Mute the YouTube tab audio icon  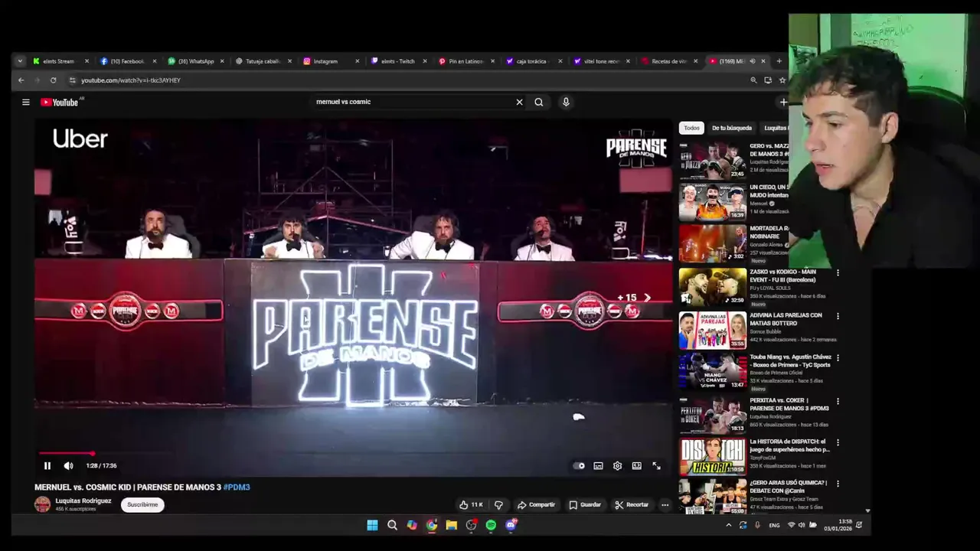[752, 61]
